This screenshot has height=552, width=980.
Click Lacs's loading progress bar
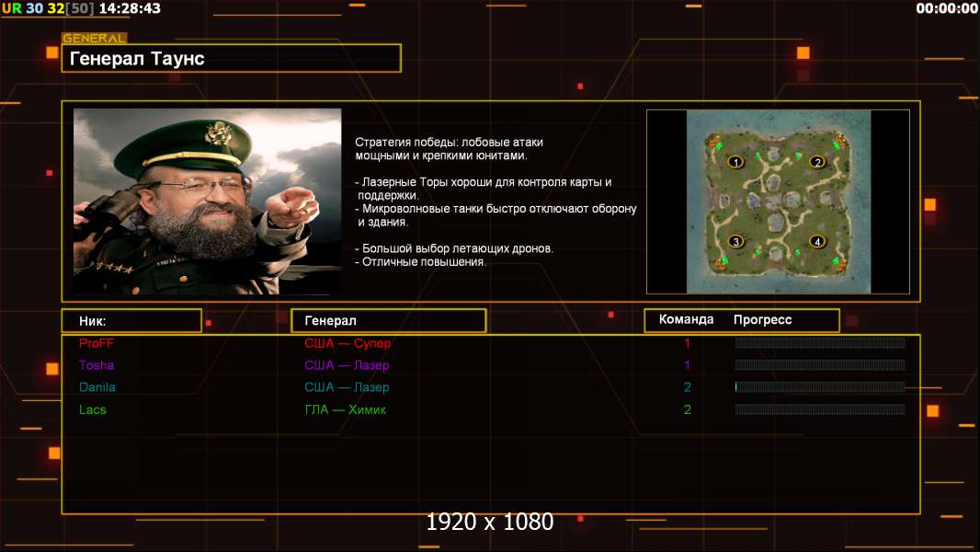[820, 409]
